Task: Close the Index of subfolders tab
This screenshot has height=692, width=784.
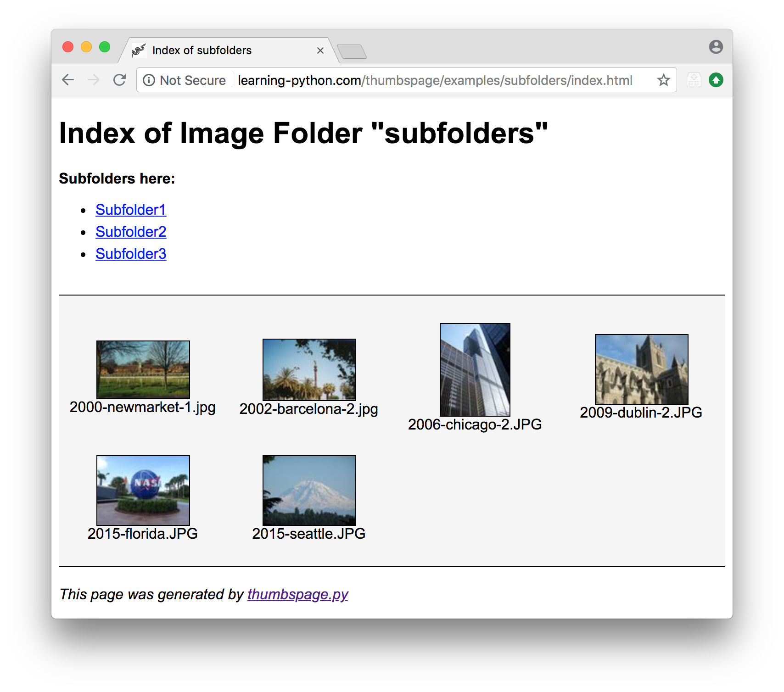Action: [x=320, y=50]
